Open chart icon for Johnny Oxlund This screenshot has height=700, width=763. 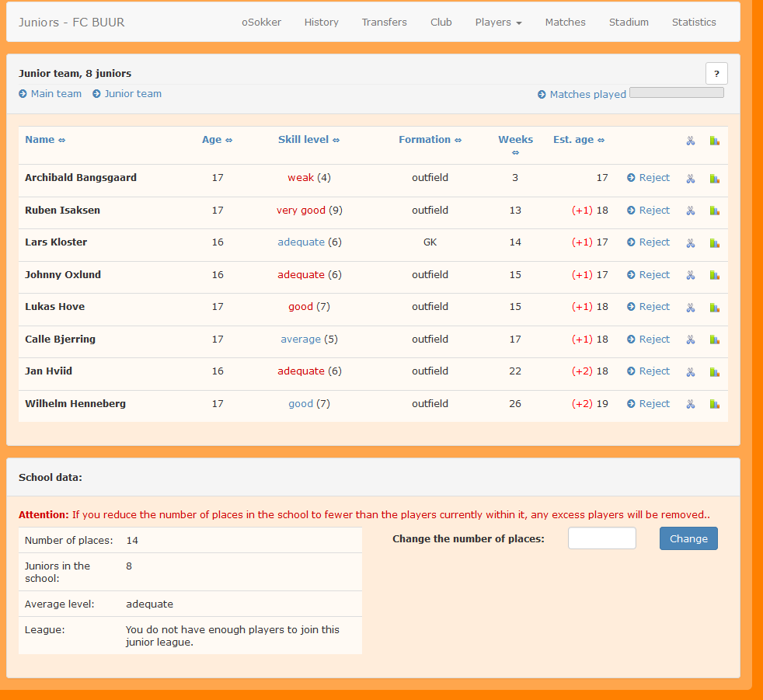714,275
